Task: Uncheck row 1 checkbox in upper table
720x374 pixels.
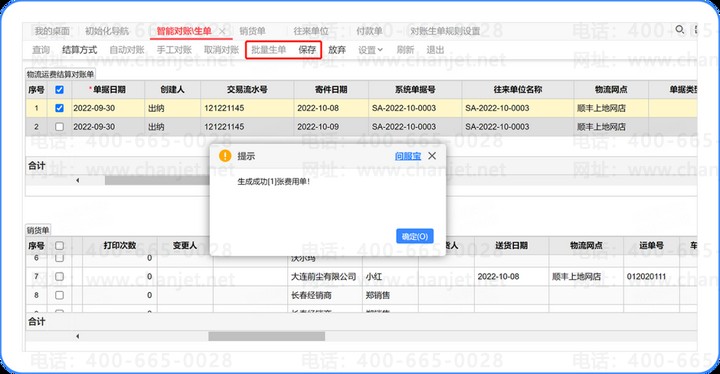Action: (x=59, y=108)
